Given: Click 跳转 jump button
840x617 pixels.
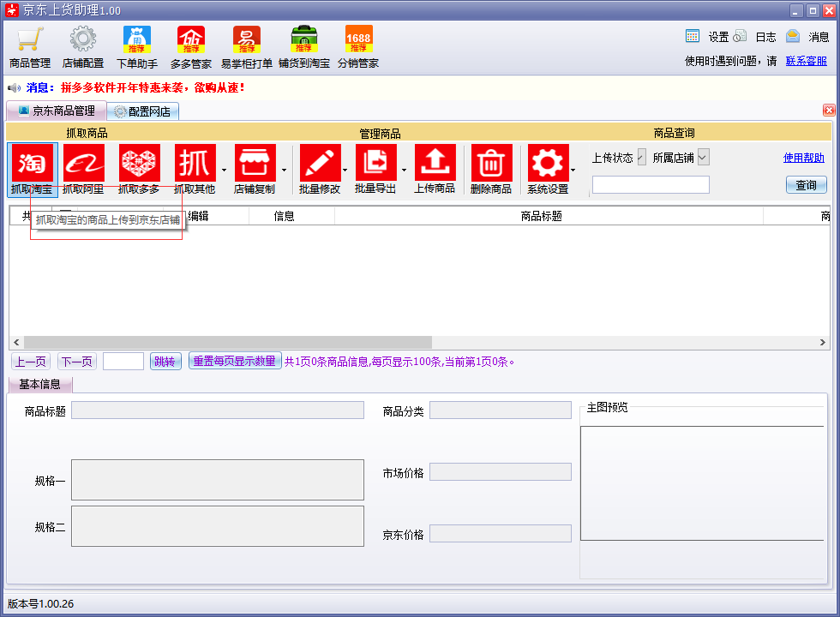Looking at the screenshot, I should point(165,362).
